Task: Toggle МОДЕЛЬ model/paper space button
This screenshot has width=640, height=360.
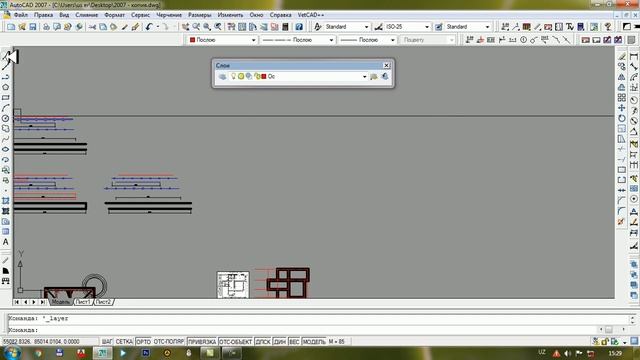Action: coord(314,342)
